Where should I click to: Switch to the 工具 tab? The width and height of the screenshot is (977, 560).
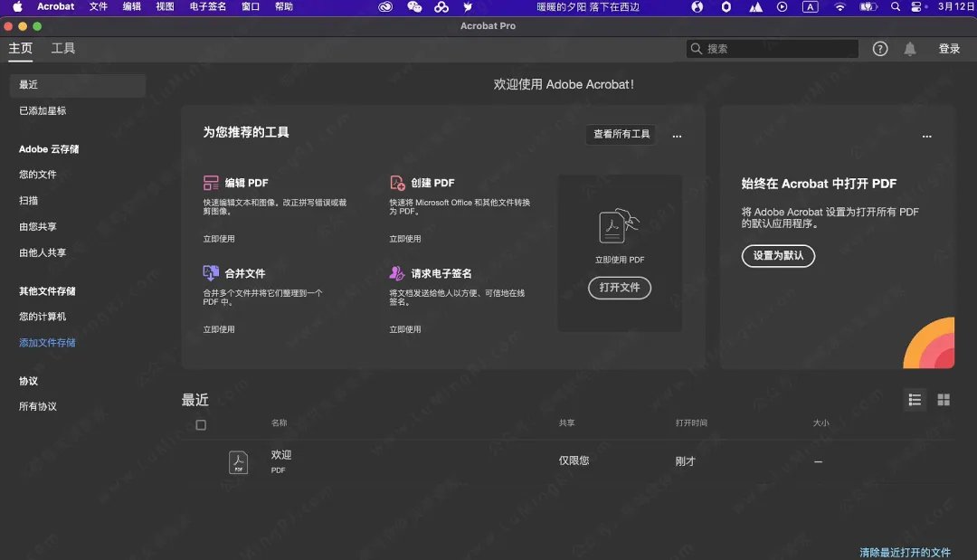click(62, 49)
